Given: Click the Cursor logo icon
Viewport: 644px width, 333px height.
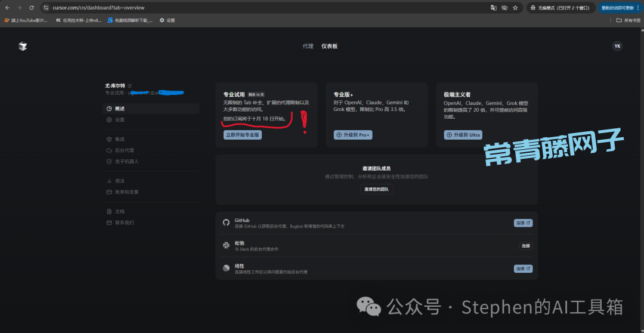Looking at the screenshot, I should point(23,47).
